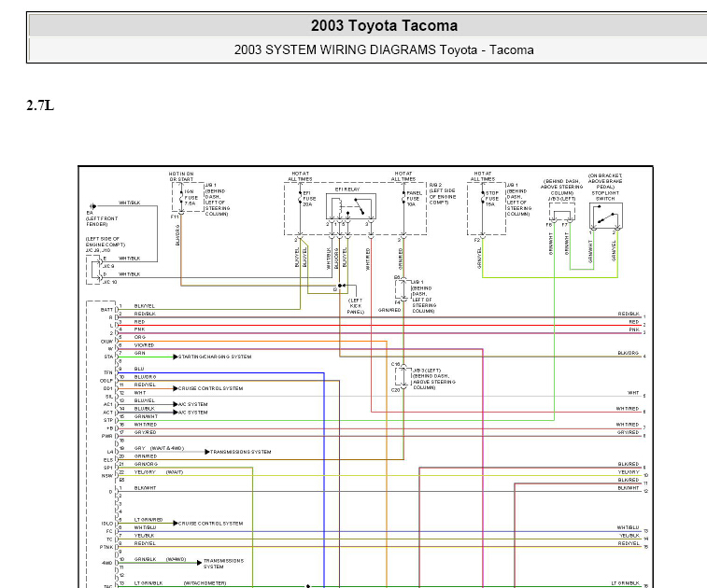Click the "GRN/BLK" wire label on 4WD row
This screenshot has width=707, height=588.
[x=145, y=559]
